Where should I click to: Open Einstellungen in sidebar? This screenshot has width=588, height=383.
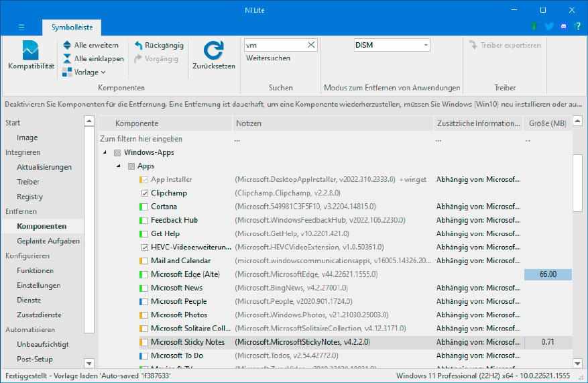coord(39,285)
